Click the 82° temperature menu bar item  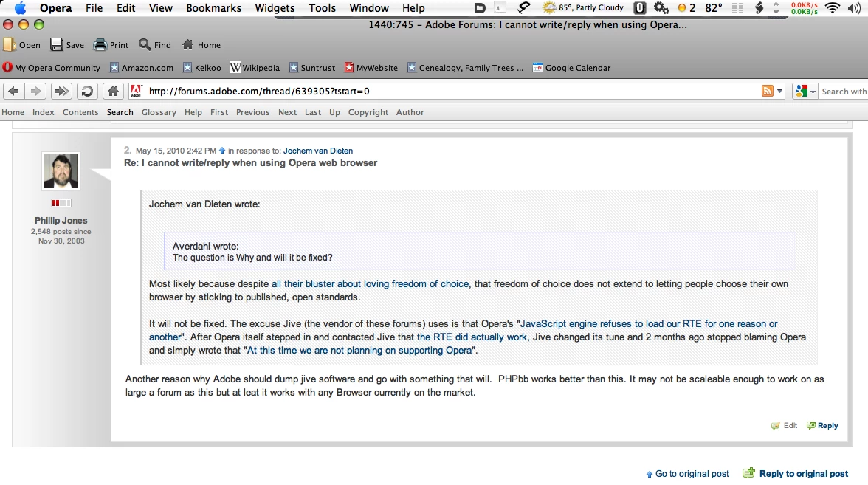(714, 7)
